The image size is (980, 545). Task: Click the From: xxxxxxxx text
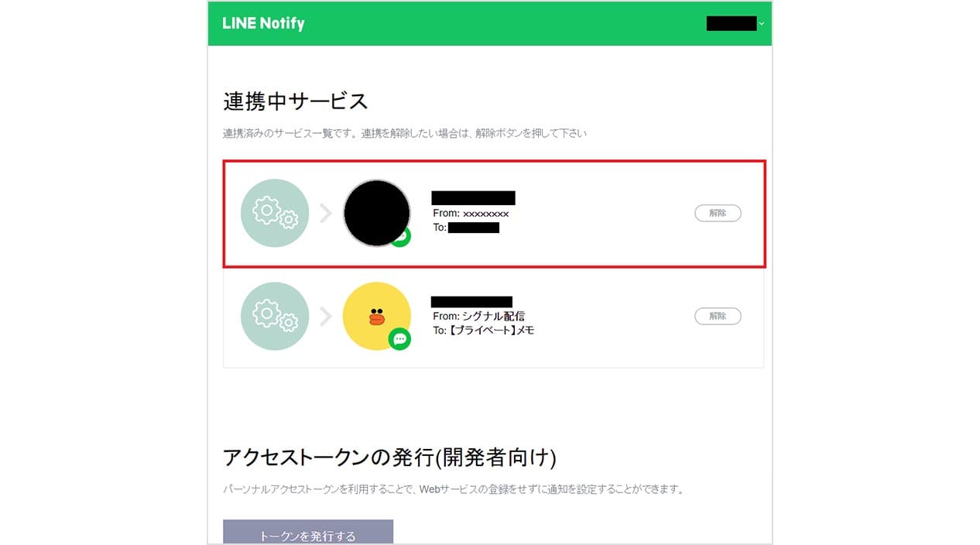coord(471,213)
